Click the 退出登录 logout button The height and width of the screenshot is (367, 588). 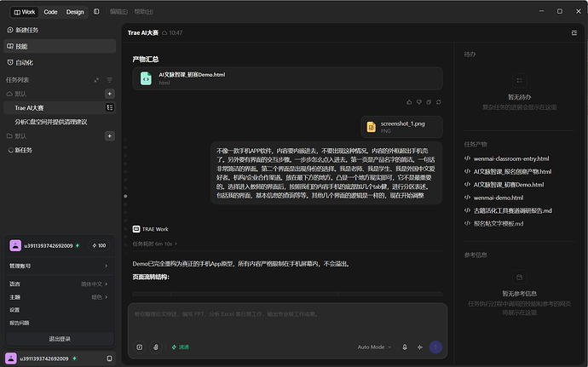60,339
